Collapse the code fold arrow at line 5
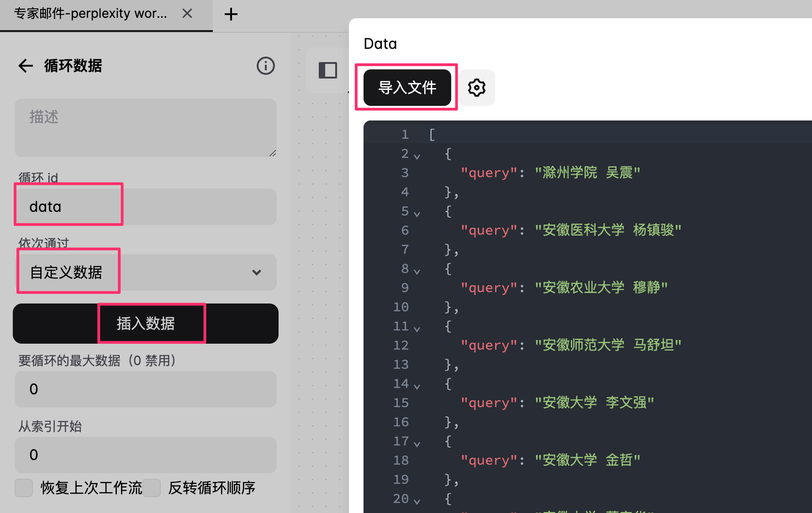812x513 pixels. pos(417,214)
